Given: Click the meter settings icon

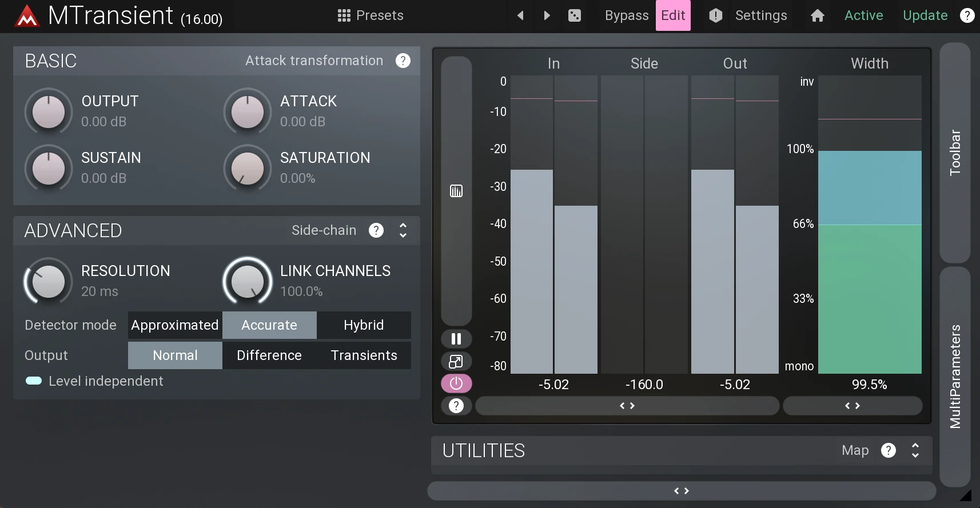Looking at the screenshot, I should click(456, 191).
